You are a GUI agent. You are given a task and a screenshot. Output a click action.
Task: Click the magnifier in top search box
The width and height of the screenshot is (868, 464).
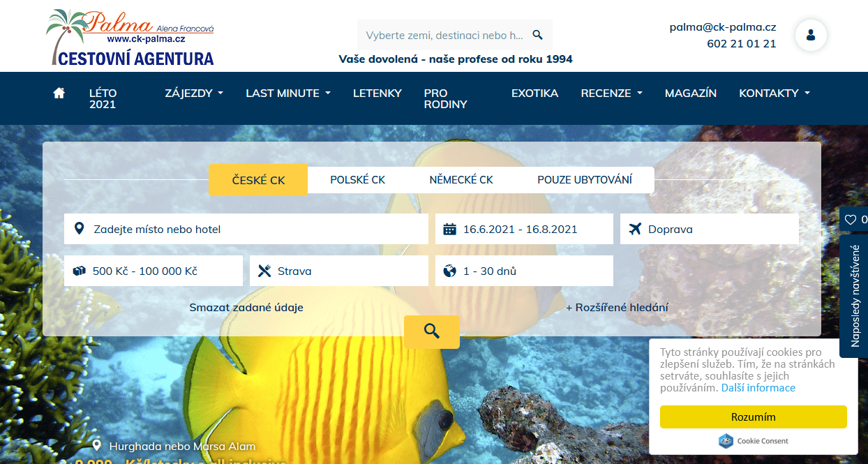tap(537, 35)
